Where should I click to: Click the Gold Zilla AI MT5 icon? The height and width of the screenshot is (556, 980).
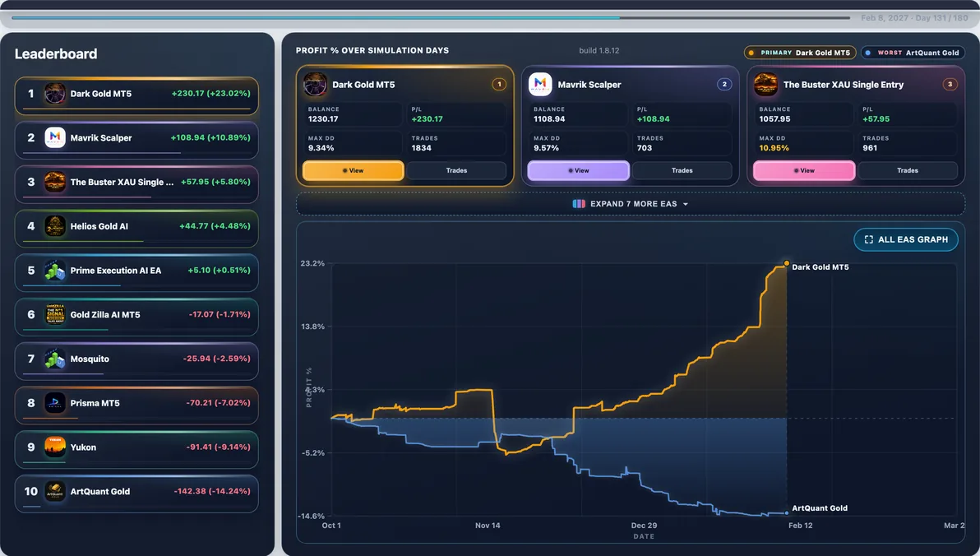pos(55,314)
